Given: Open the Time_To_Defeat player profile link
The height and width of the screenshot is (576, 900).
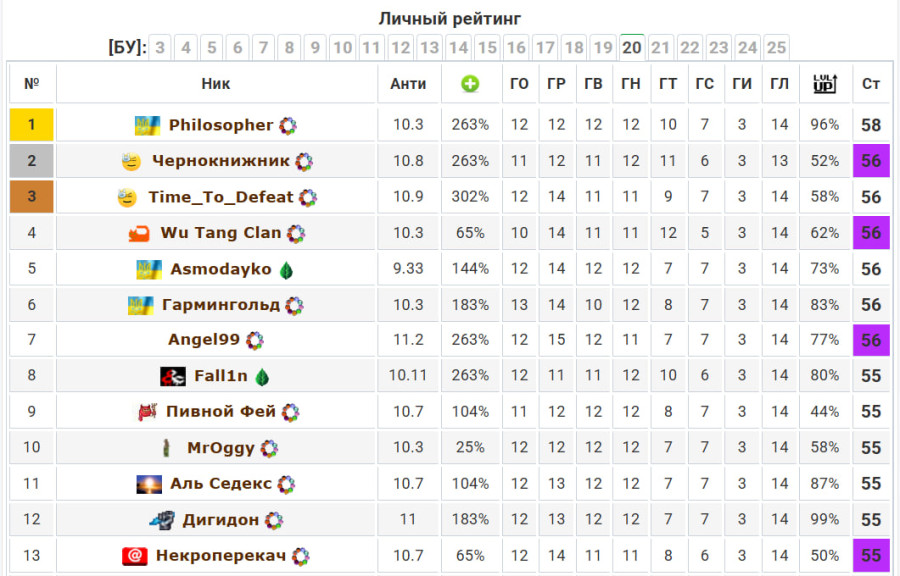Looking at the screenshot, I should click(220, 197).
